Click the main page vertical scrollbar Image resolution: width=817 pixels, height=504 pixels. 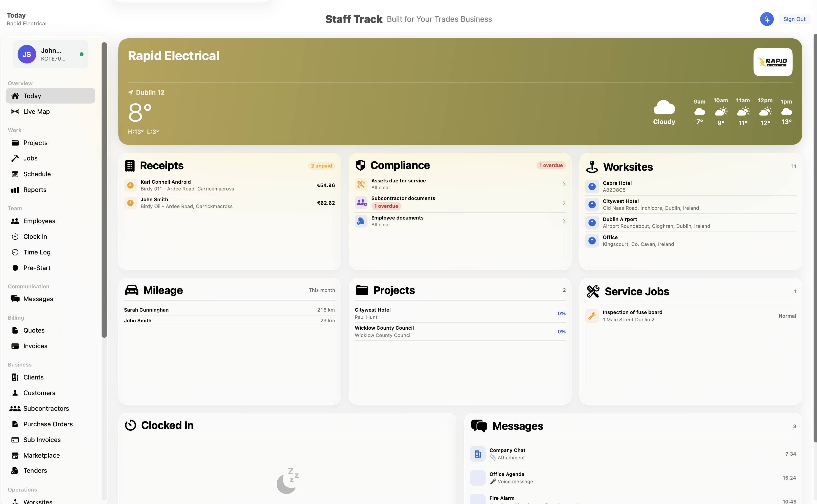[x=815, y=238]
